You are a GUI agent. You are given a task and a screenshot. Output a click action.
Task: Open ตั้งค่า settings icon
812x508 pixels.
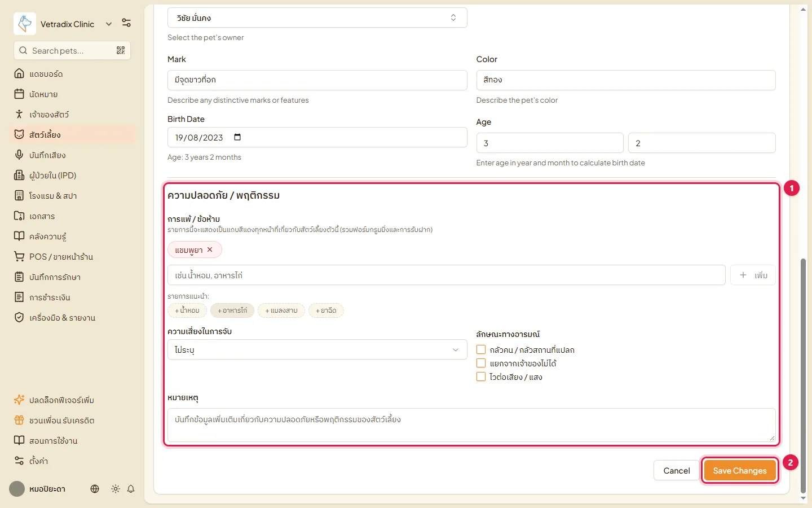click(x=19, y=461)
